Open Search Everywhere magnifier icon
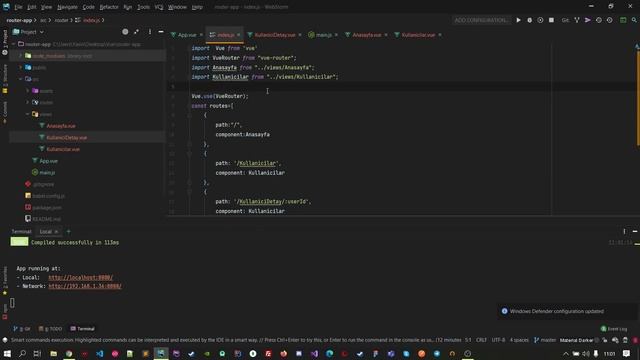Screen dimensions: 640x360 634,20
